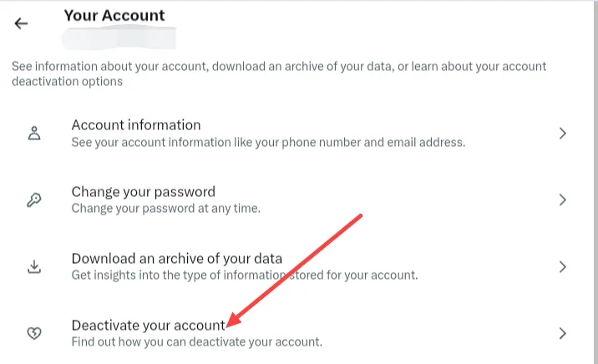Click 'Change your password at any time' text
The image size is (598, 364).
165,208
